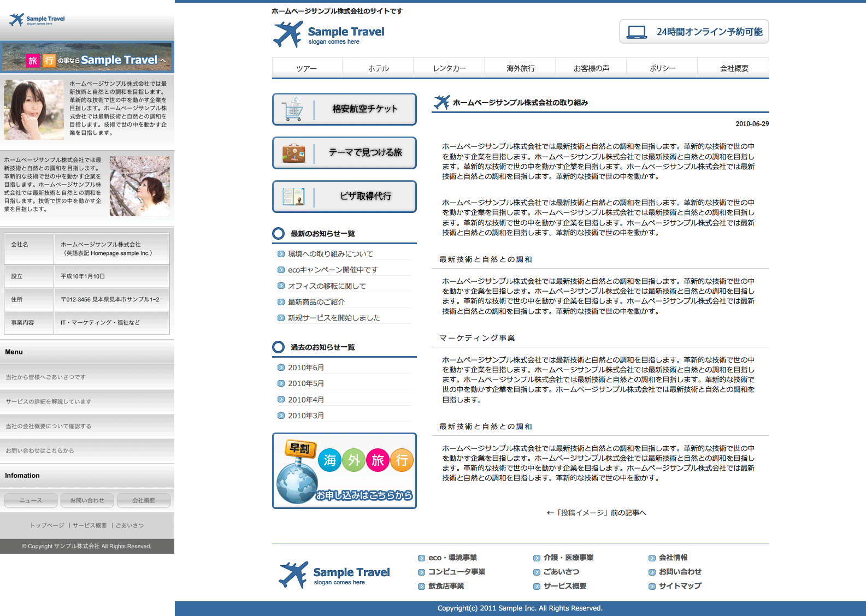
Task: Click the airplane logo in the header
Action: coord(287,34)
